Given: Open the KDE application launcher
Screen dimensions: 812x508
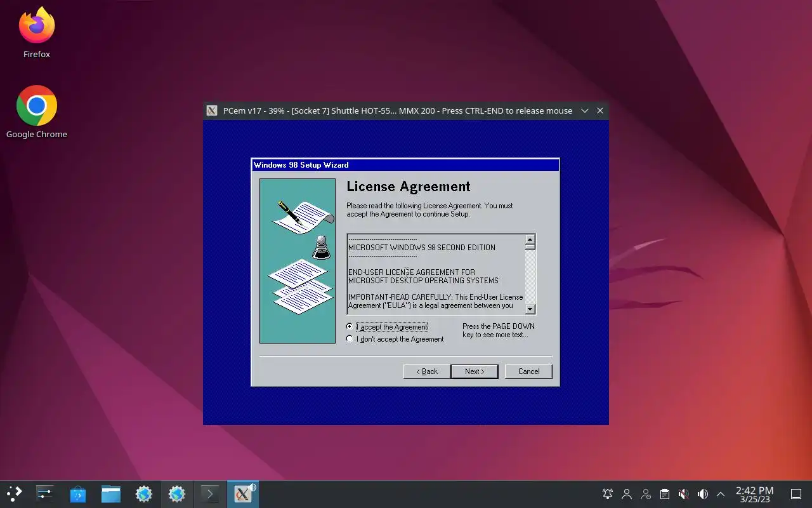Looking at the screenshot, I should 13,494.
